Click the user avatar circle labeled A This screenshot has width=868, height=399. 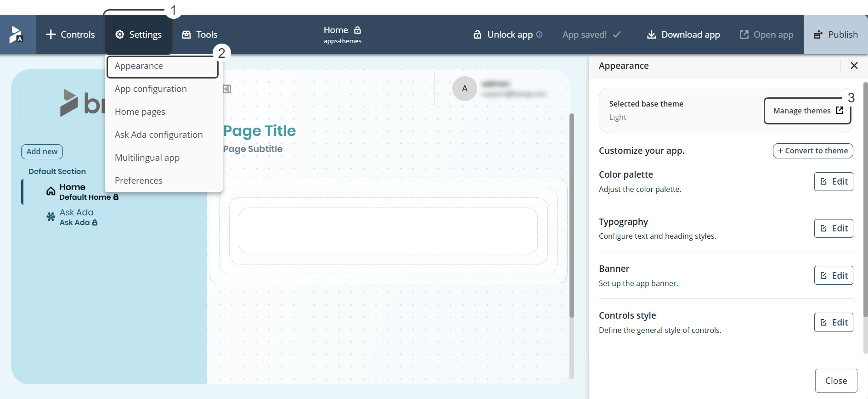(464, 89)
